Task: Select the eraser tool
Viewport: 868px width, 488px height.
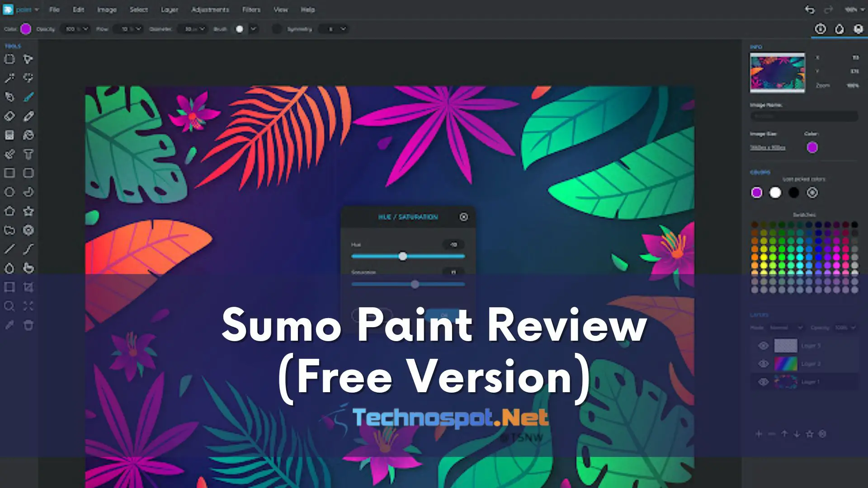Action: (x=9, y=116)
